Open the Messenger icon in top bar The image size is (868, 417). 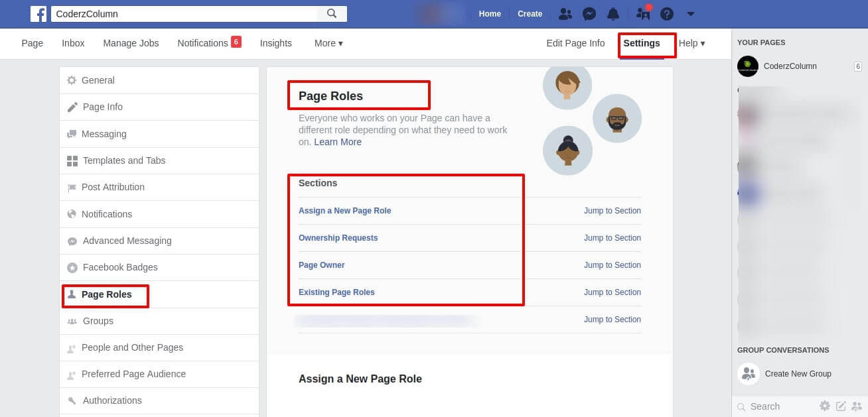(x=589, y=14)
